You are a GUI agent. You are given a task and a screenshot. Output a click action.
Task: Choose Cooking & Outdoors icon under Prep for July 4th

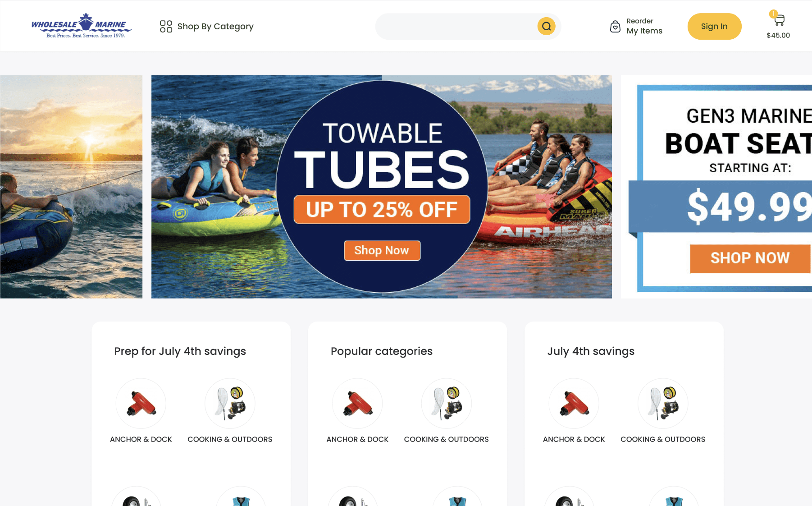click(230, 403)
